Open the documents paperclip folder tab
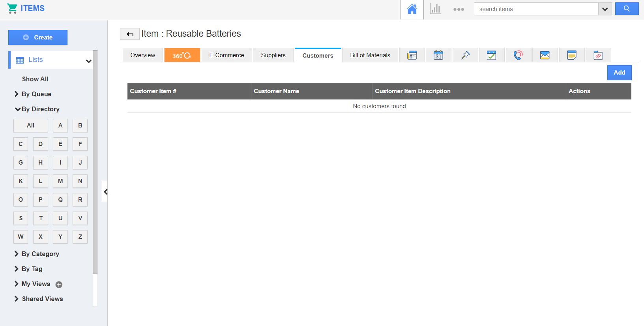Image resolution: width=644 pixels, height=326 pixels. click(598, 55)
